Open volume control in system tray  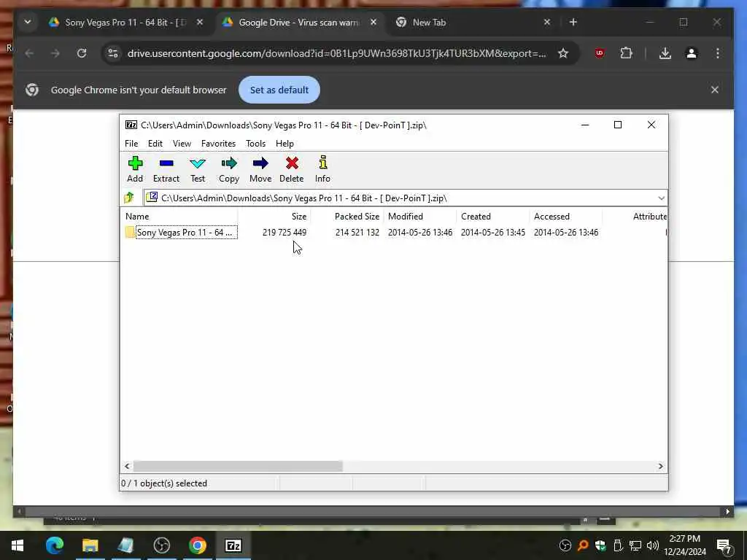tap(653, 545)
